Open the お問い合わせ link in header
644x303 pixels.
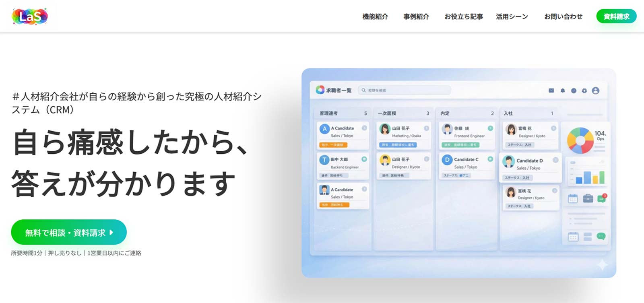[563, 16]
